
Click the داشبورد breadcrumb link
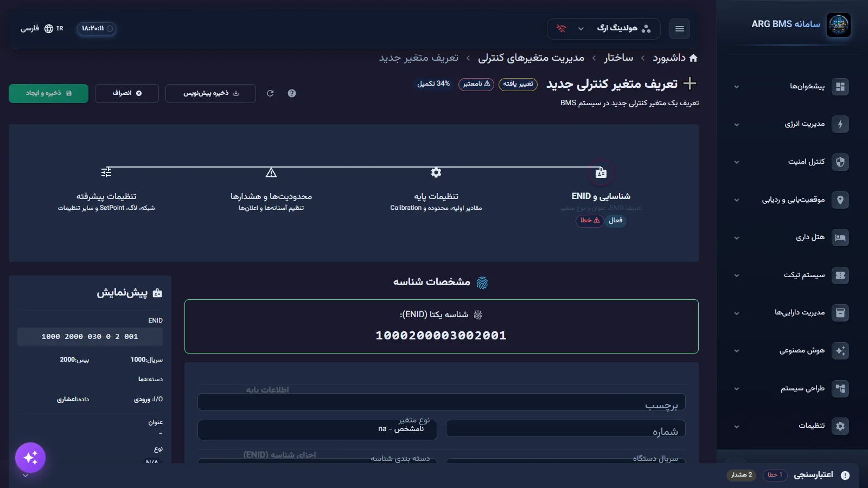pyautogui.click(x=669, y=58)
